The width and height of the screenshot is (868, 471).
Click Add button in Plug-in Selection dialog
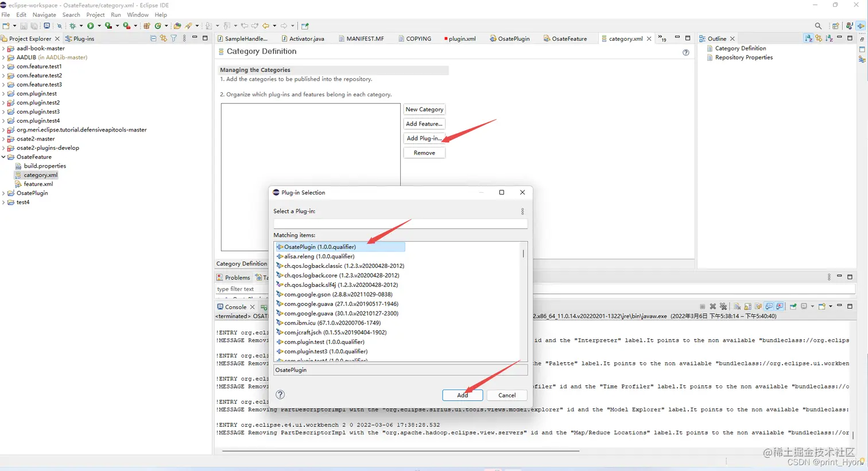tap(462, 395)
